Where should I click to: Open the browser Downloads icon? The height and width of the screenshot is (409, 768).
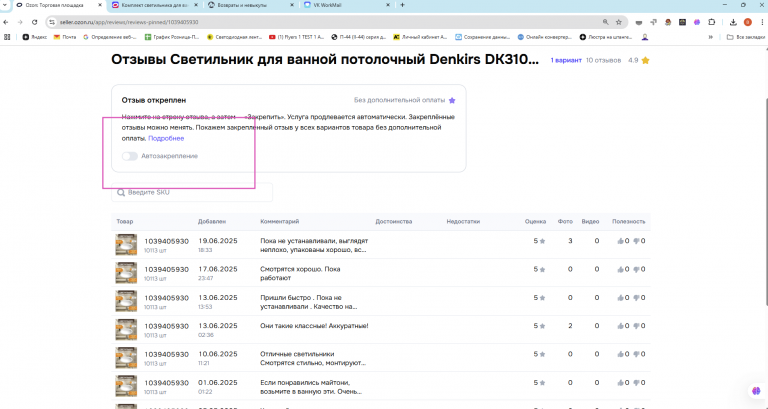click(733, 22)
